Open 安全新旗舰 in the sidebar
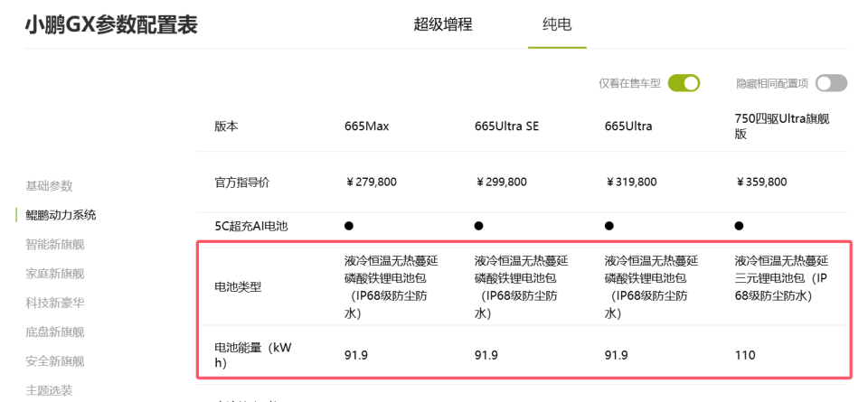Image resolution: width=868 pixels, height=402 pixels. click(x=55, y=361)
